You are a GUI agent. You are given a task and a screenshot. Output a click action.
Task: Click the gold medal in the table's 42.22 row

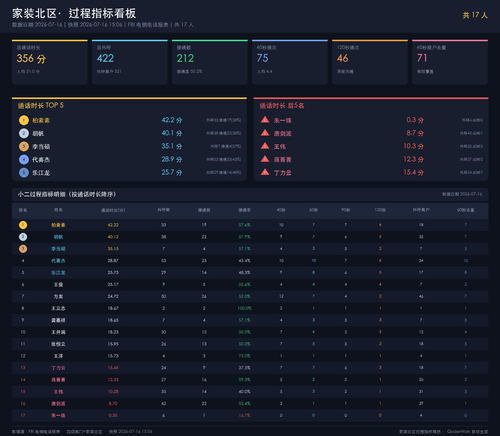click(x=23, y=225)
